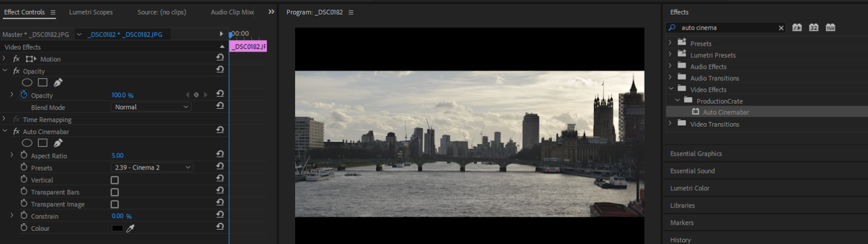Viewport: 868px width, 244px height.
Task: Reset the Aspect Ratio parameter
Action: [220, 154]
